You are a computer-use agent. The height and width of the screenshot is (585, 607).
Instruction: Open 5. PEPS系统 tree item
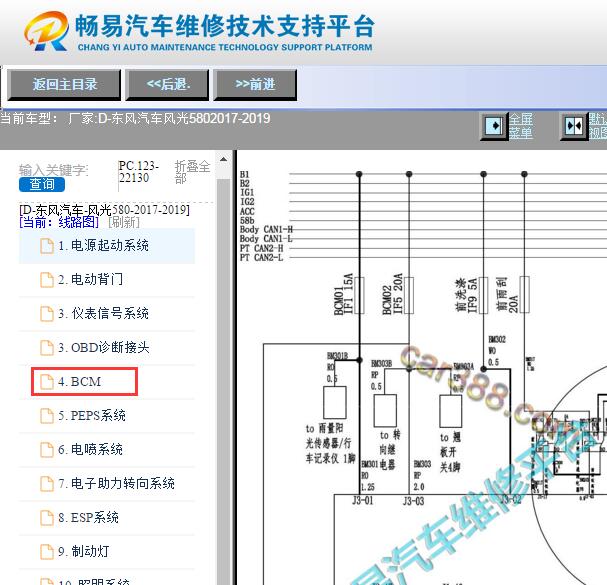point(107,416)
